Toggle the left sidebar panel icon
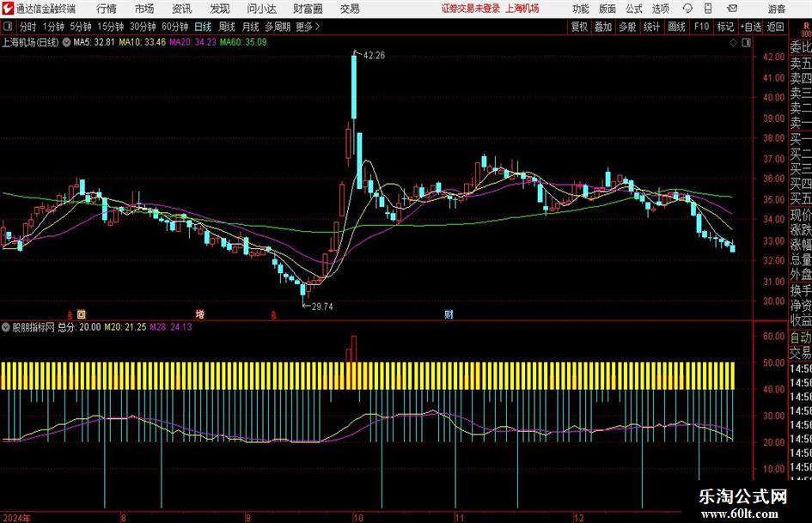 pyautogui.click(x=8, y=27)
